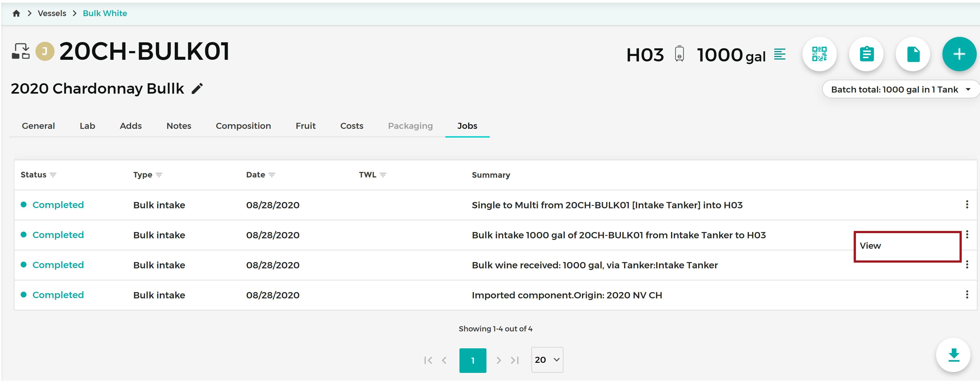The image size is (980, 386).
Task: Open options menu for Bulk intake 1000 gal row
Action: (x=967, y=234)
